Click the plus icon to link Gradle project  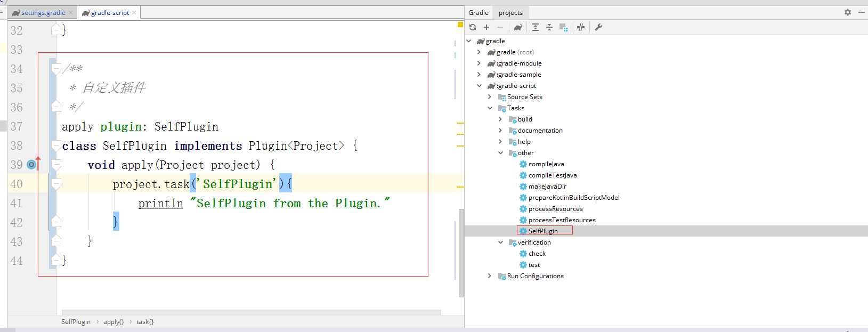click(486, 27)
